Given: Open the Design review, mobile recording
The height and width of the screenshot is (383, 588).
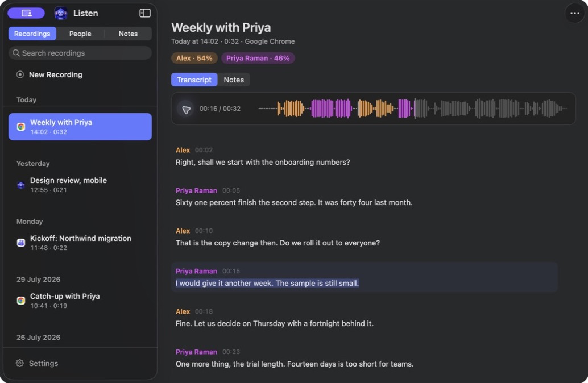Looking at the screenshot, I should 80,185.
